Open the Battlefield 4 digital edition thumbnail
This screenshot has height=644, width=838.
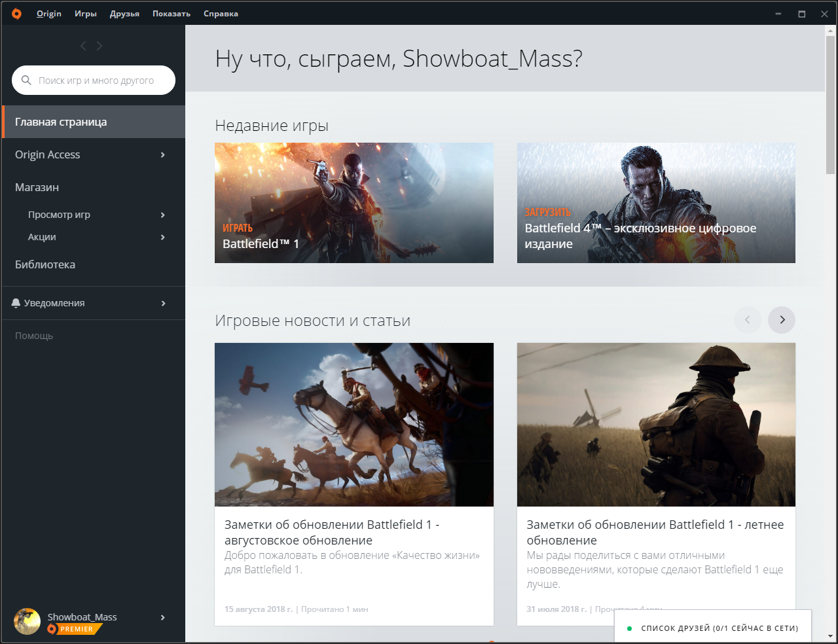pos(656,203)
